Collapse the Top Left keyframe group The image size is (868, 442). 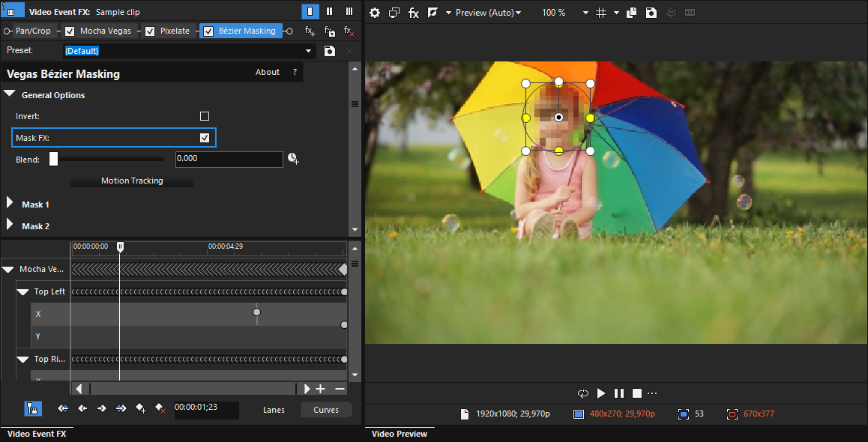(x=22, y=292)
